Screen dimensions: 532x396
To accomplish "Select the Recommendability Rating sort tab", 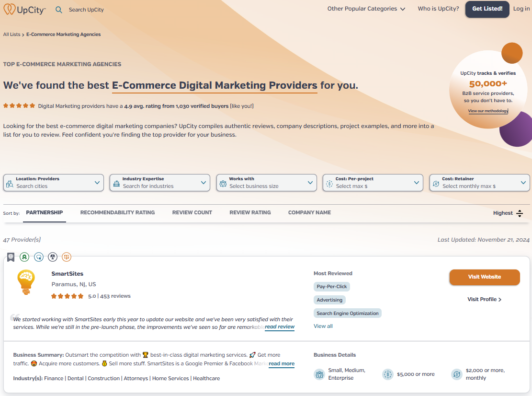I will pos(117,212).
